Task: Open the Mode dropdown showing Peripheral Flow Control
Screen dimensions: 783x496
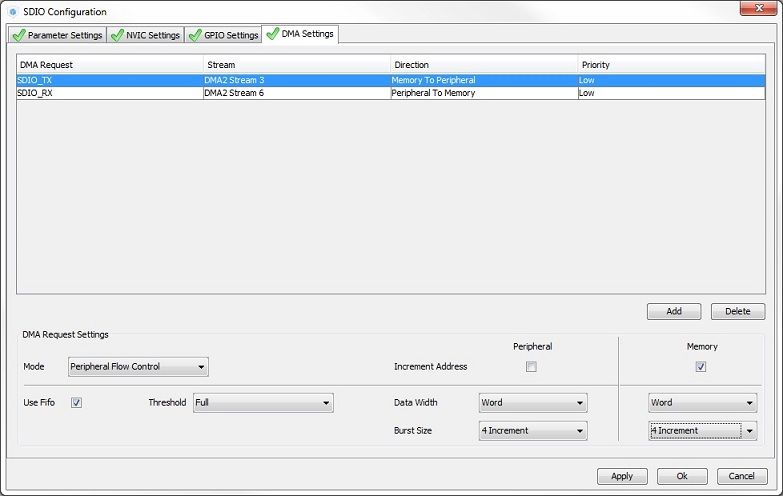Action: [138, 367]
